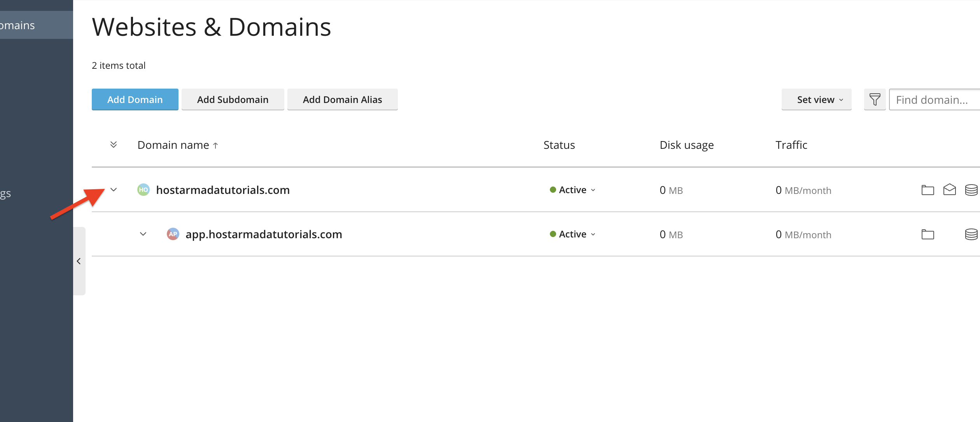Open the Set view dropdown
Viewport: 980px width, 422px height.
816,99
